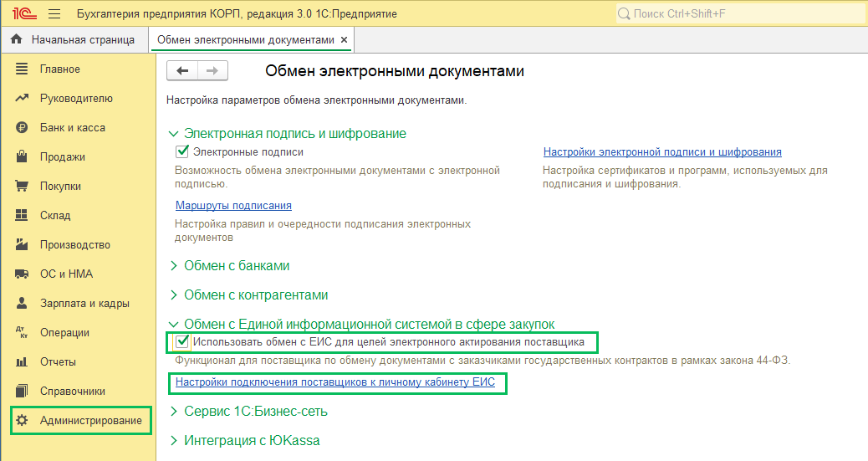Viewport: 868px width, 461px height.
Task: Click the Операции Дт/Кт icon
Action: coord(22,332)
